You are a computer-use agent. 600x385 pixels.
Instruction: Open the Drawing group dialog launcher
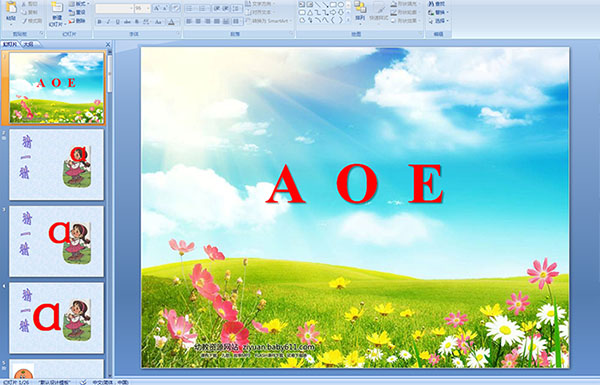(421, 34)
